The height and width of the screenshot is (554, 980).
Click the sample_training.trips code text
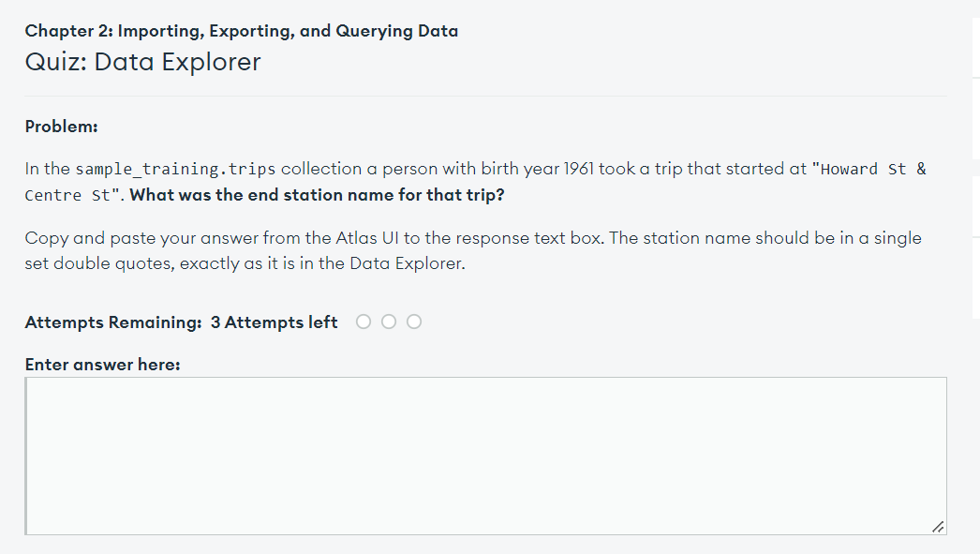[175, 170]
